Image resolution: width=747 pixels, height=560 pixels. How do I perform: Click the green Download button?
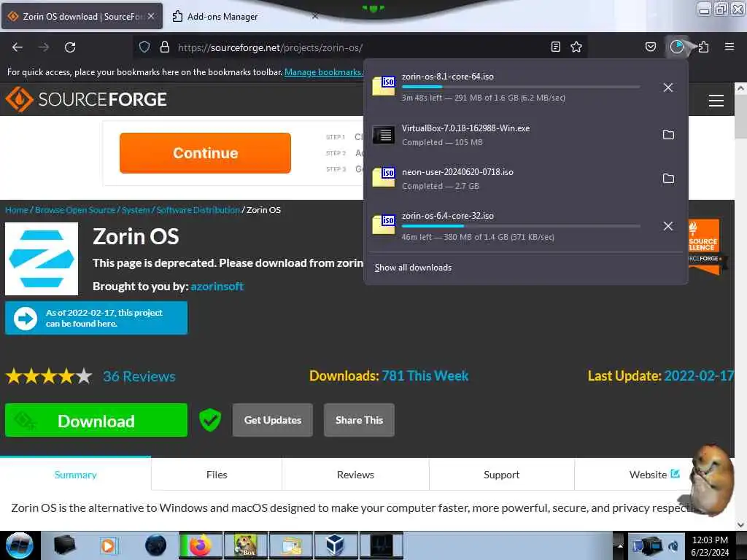click(x=96, y=421)
